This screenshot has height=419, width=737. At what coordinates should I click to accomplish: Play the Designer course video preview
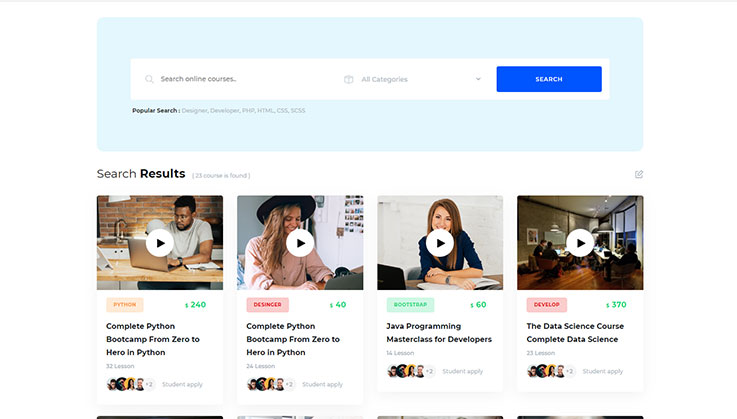click(x=300, y=242)
